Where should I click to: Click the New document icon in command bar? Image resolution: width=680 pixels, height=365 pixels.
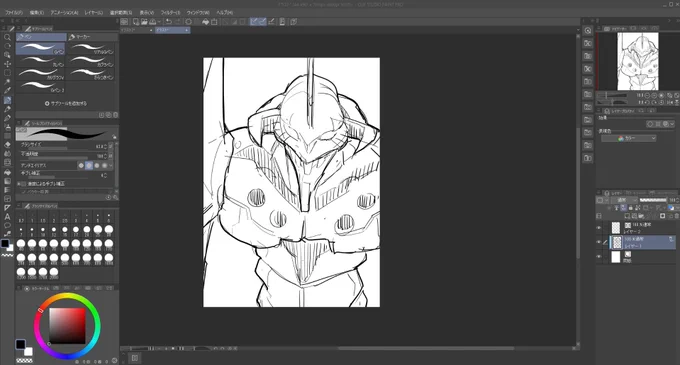[136, 22]
